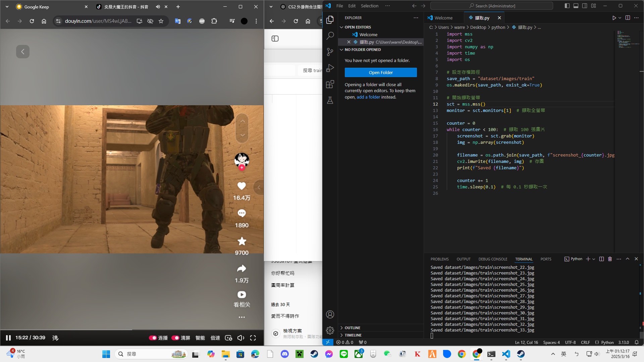Open the Manage gear in VS Code
644x362 pixels.
click(330, 330)
